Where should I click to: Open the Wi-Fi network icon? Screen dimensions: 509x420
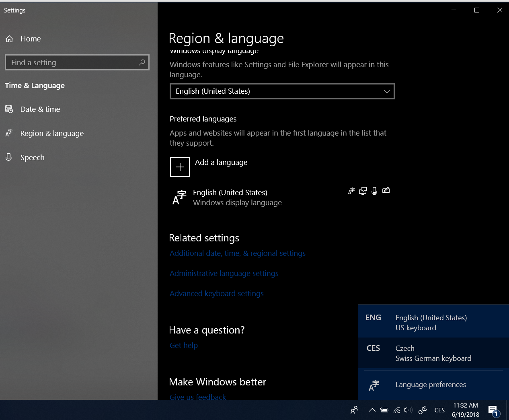[396, 410]
